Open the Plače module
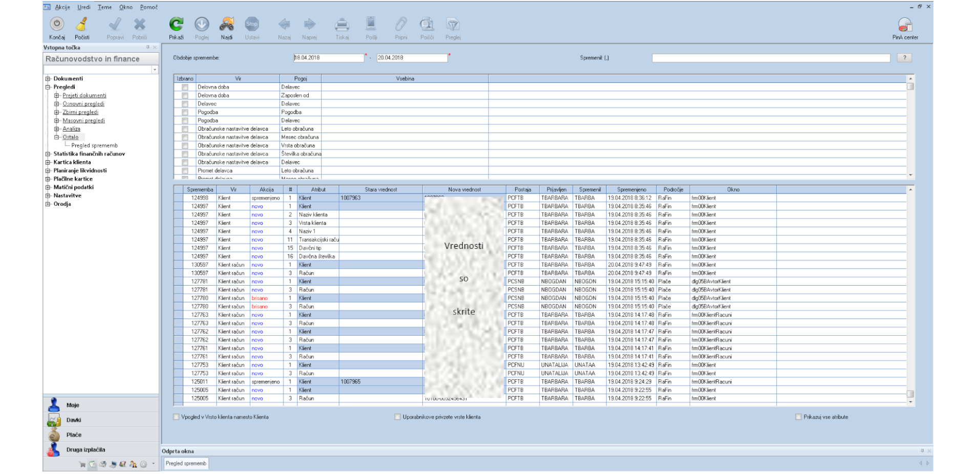The height and width of the screenshot is (474, 980). point(101,435)
